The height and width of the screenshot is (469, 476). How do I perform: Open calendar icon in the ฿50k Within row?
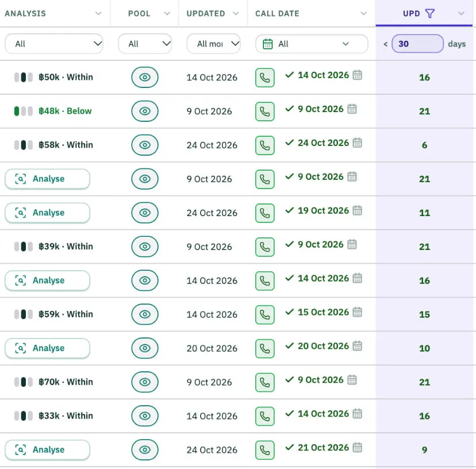[x=358, y=75]
